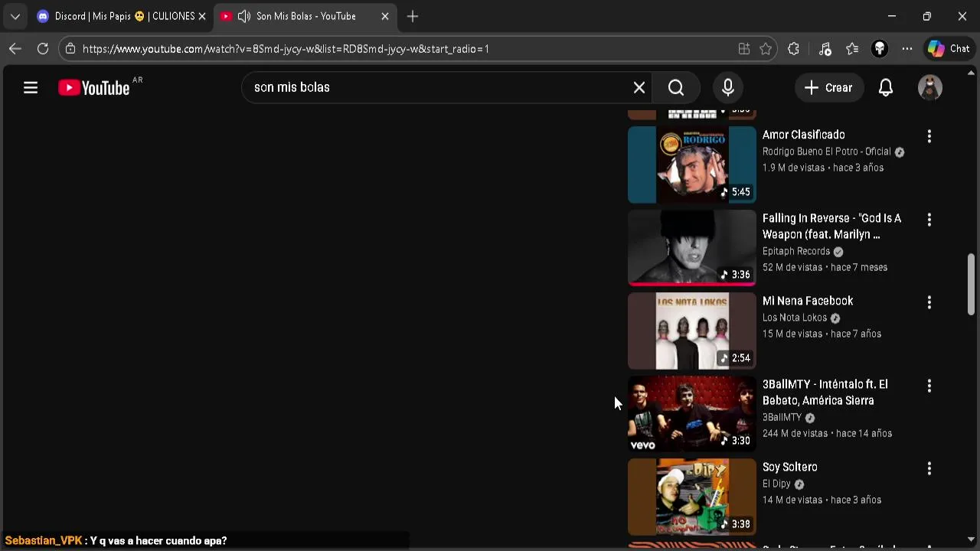
Task: Click the scrollbar down arrow
Action: [x=972, y=540]
